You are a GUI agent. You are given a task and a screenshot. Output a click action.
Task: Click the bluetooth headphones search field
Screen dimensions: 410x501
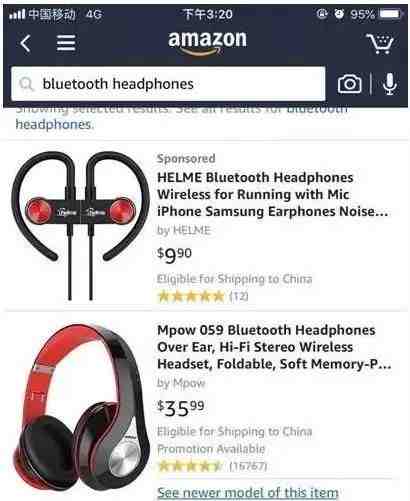[x=168, y=84]
